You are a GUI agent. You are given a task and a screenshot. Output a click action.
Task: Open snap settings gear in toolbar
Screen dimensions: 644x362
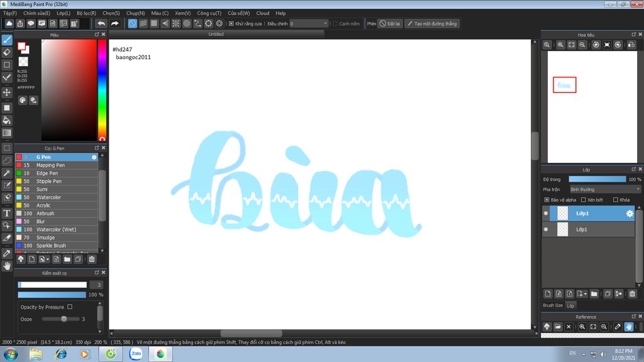click(x=219, y=23)
